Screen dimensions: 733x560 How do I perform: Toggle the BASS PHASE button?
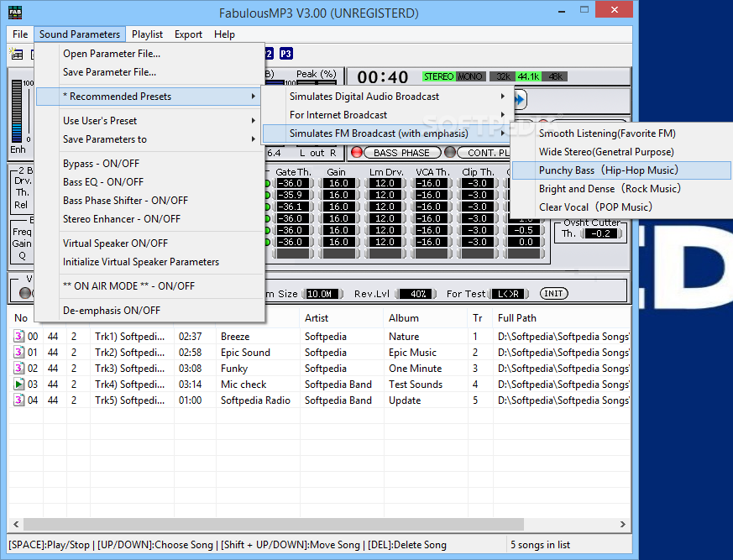(x=401, y=153)
